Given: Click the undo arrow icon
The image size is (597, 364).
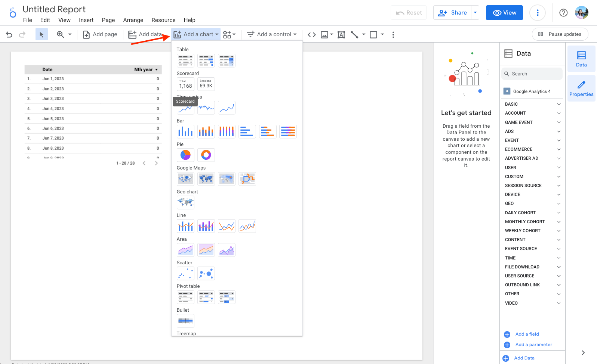Looking at the screenshot, I should 9,35.
